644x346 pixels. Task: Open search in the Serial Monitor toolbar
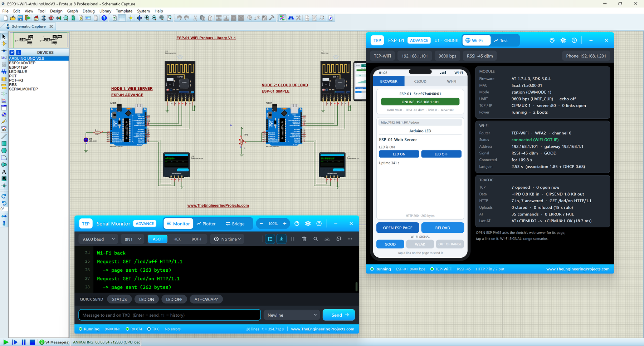pos(316,239)
